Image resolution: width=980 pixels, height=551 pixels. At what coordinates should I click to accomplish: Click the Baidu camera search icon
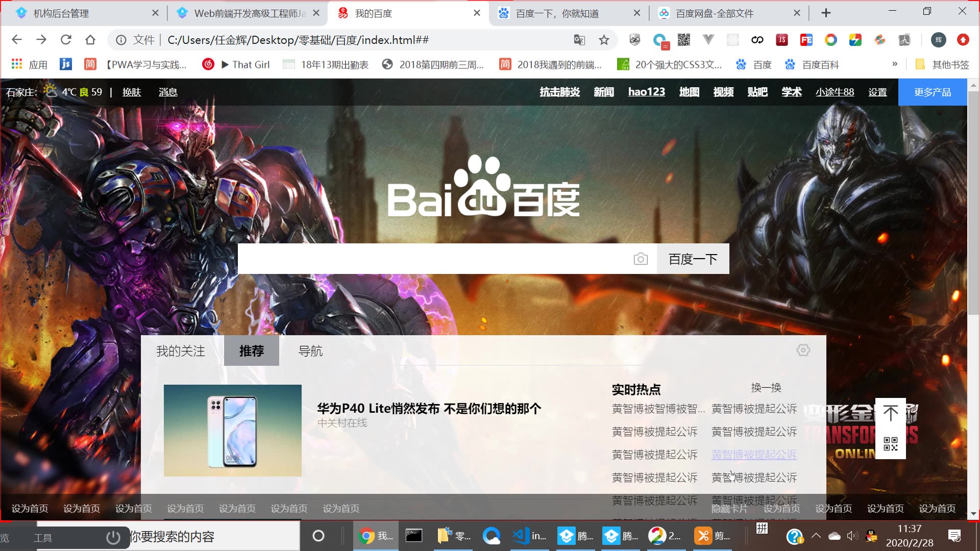point(640,259)
